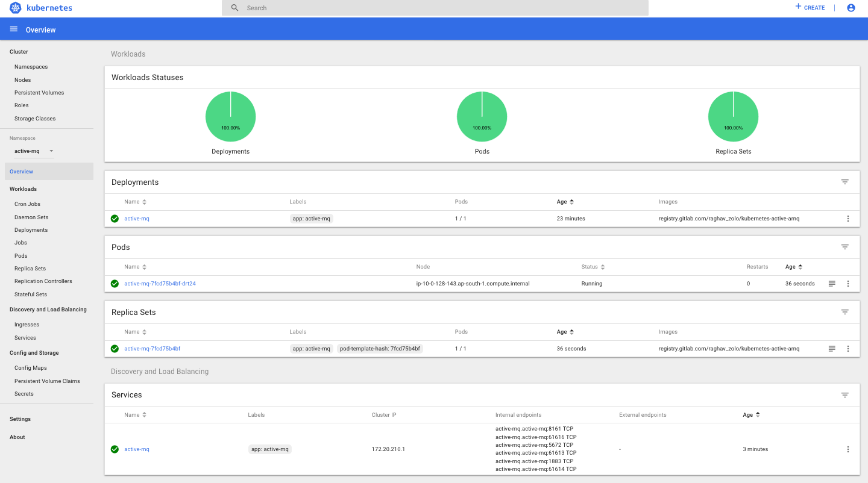Open replica set link active-mq-7fcd75b4bf
The image size is (868, 483).
click(152, 349)
